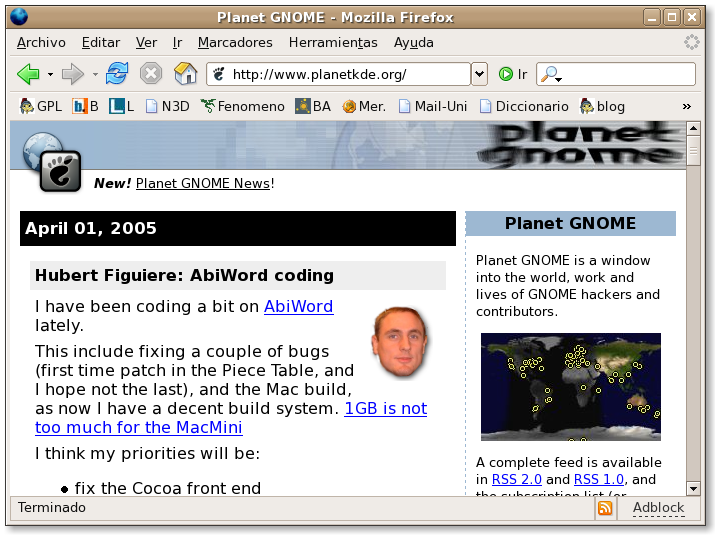
Task: Click the Stop loading icon
Action: (151, 73)
